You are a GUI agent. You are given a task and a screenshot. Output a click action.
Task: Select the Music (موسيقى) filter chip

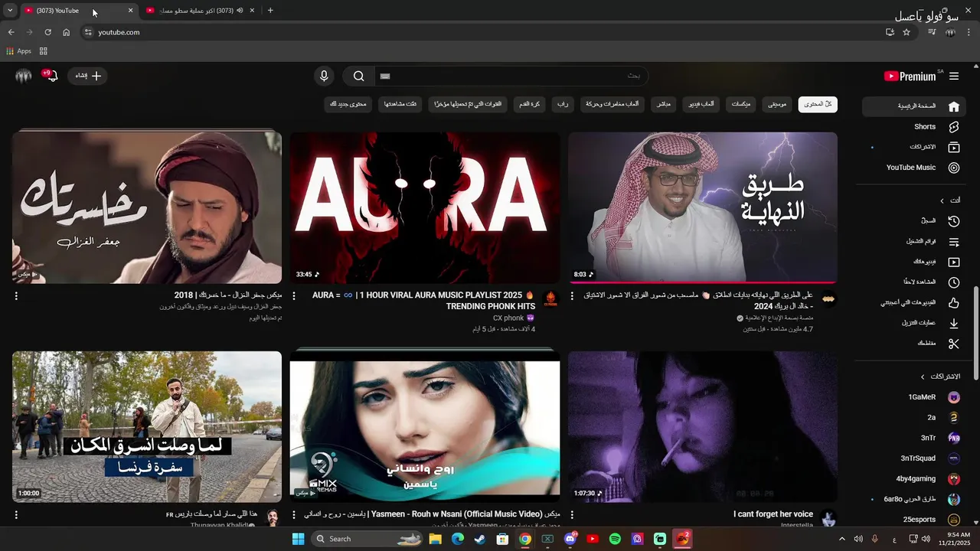pyautogui.click(x=779, y=104)
